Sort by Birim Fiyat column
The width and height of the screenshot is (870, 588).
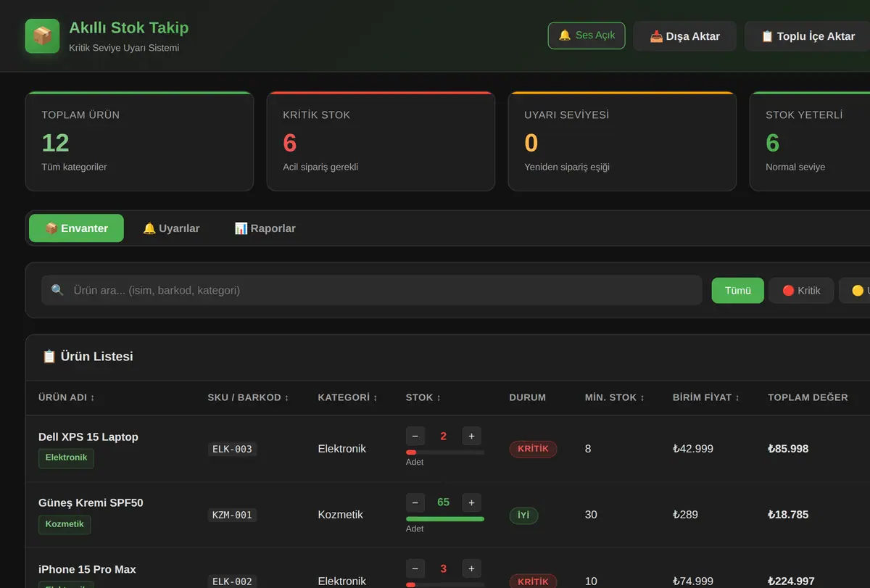point(706,397)
